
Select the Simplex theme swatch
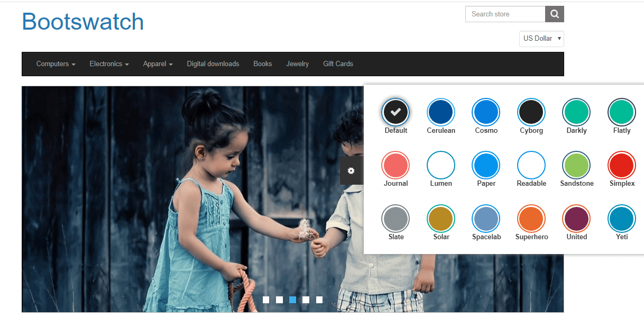[622, 165]
